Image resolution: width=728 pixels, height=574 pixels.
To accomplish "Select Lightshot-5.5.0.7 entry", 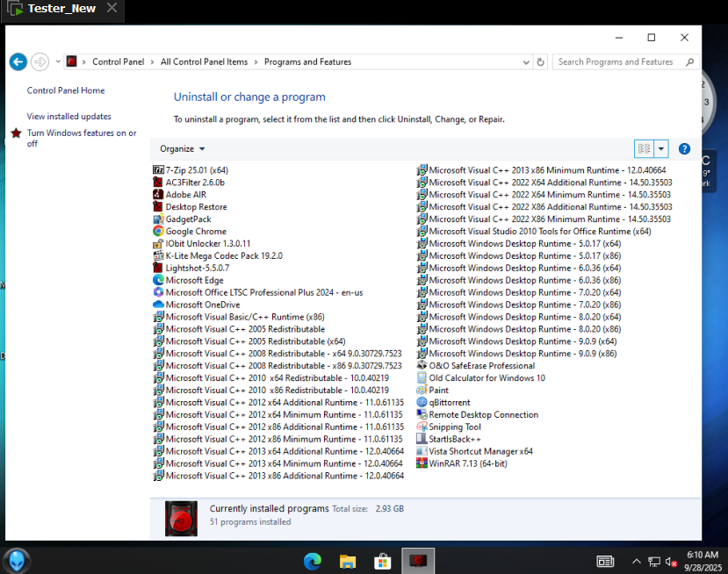I will 191,268.
